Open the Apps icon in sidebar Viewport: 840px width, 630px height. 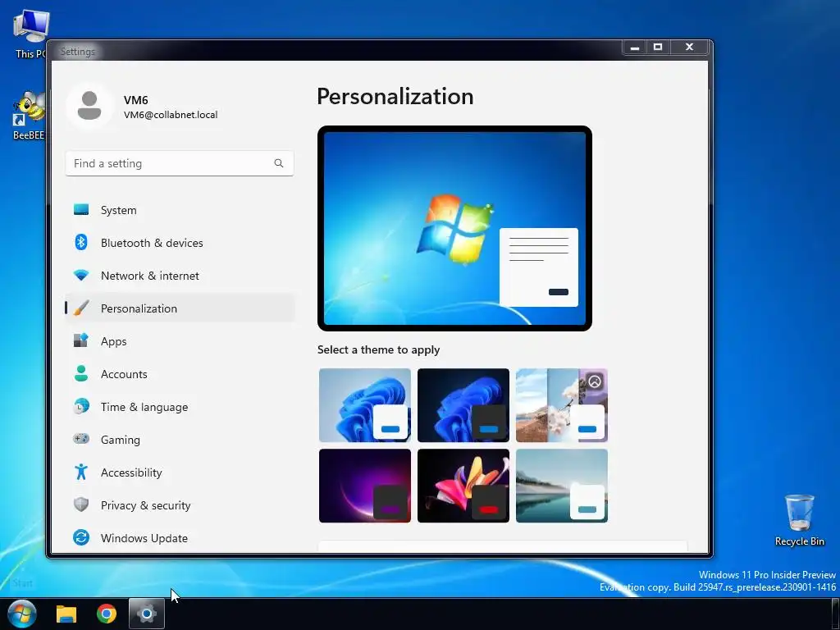(81, 340)
